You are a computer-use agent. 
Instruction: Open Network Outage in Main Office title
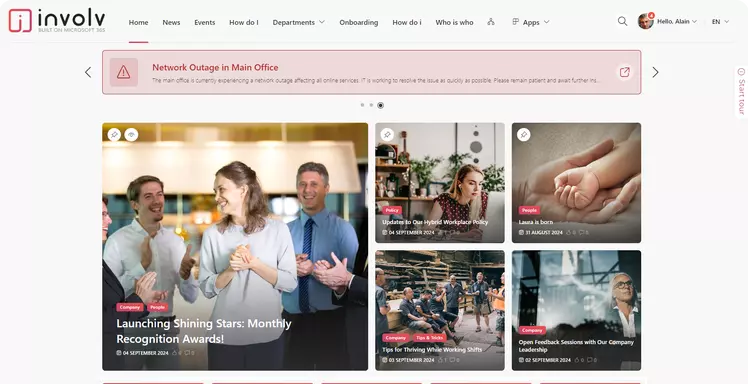tap(215, 68)
